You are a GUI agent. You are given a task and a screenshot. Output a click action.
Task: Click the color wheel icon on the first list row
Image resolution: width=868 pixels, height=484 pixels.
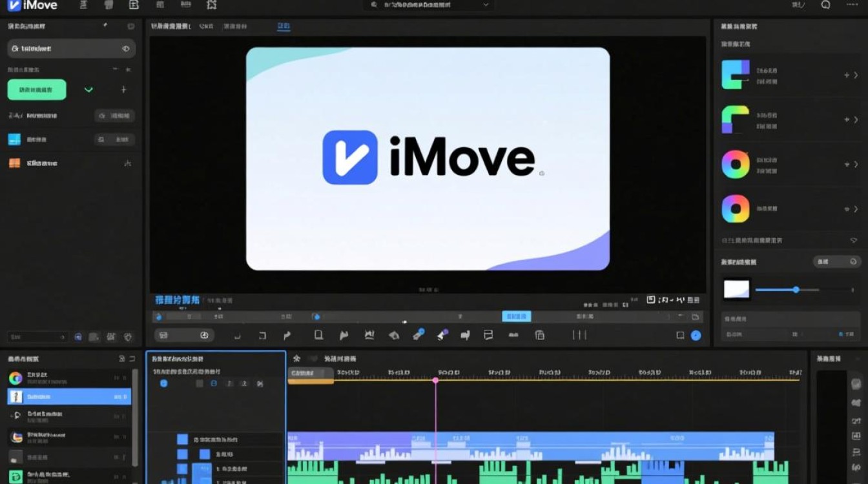pos(15,378)
